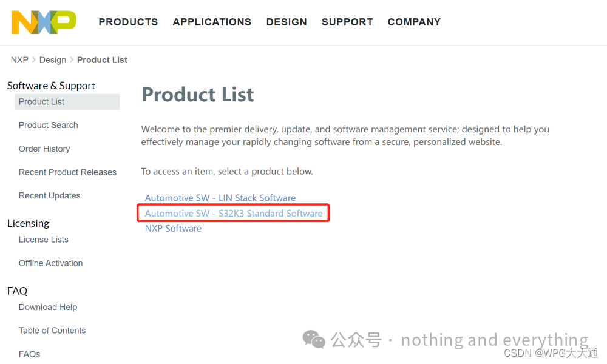Go to NXP breadcrumb link
The width and height of the screenshot is (607, 364).
pyautogui.click(x=19, y=60)
